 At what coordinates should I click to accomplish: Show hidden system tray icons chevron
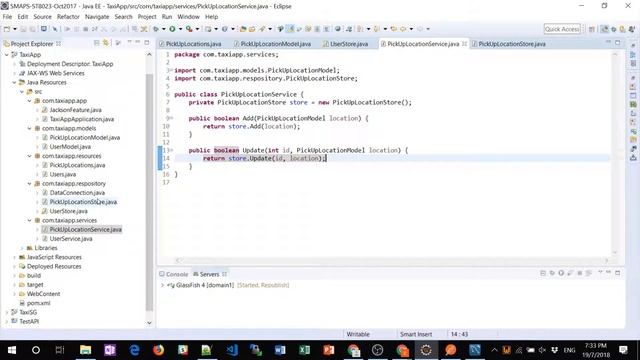tap(494, 350)
